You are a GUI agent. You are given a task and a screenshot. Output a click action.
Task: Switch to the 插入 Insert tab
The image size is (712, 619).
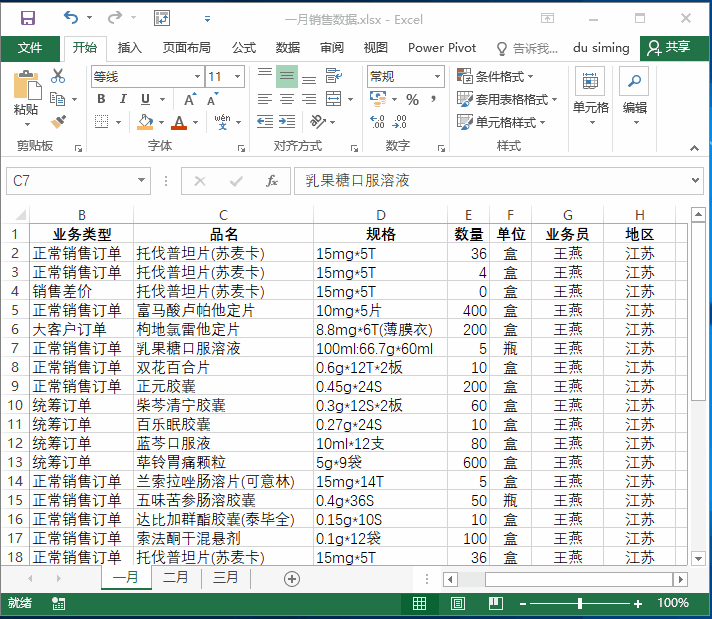coord(129,48)
